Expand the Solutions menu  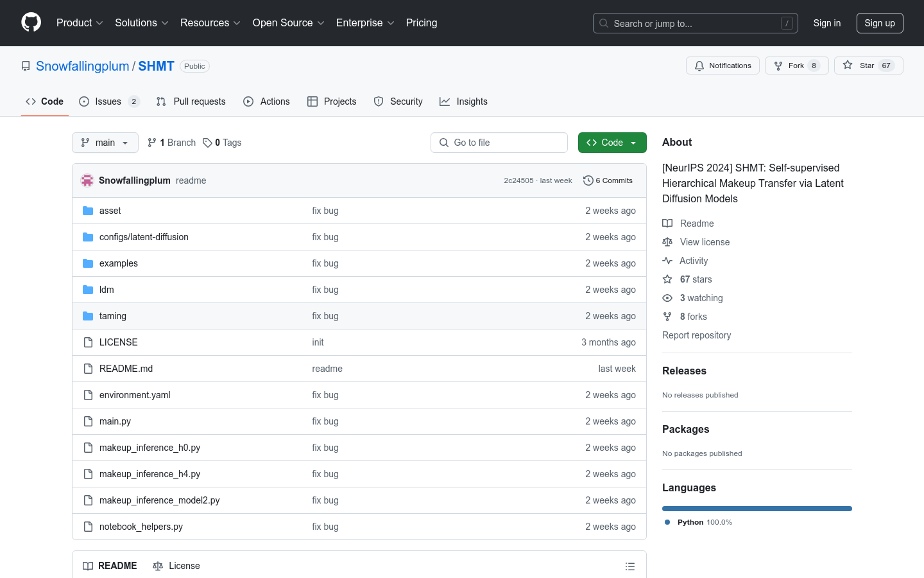[141, 22]
